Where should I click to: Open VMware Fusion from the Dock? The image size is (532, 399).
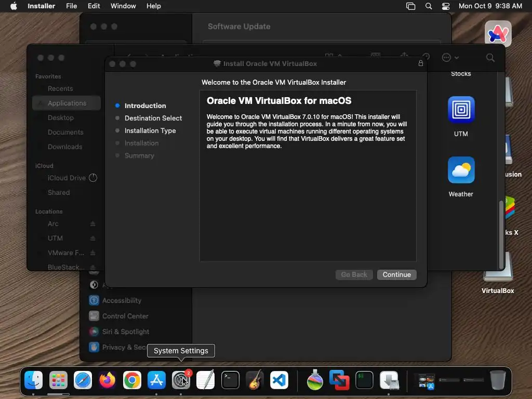click(339, 380)
